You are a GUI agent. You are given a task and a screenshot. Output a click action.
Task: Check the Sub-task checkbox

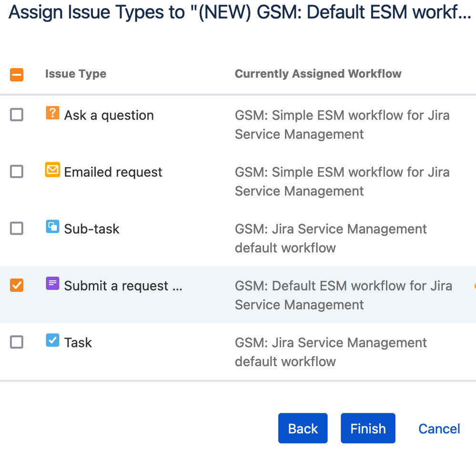pos(17,229)
